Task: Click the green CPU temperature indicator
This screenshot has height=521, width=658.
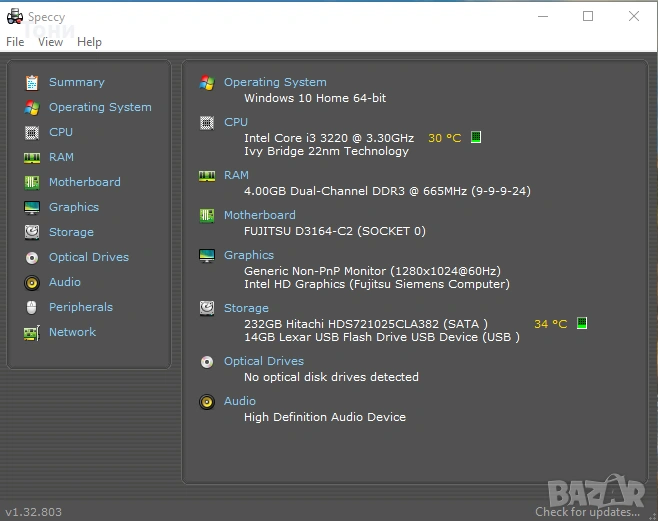Action: coord(476,137)
